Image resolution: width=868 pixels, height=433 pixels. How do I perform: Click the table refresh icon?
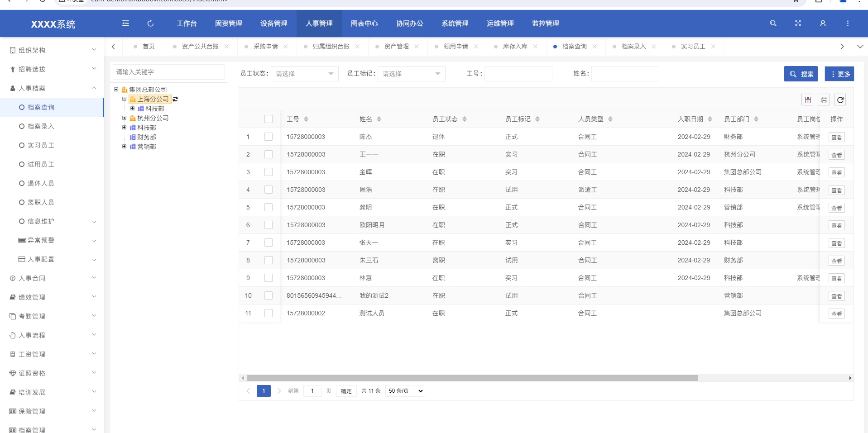(x=840, y=100)
